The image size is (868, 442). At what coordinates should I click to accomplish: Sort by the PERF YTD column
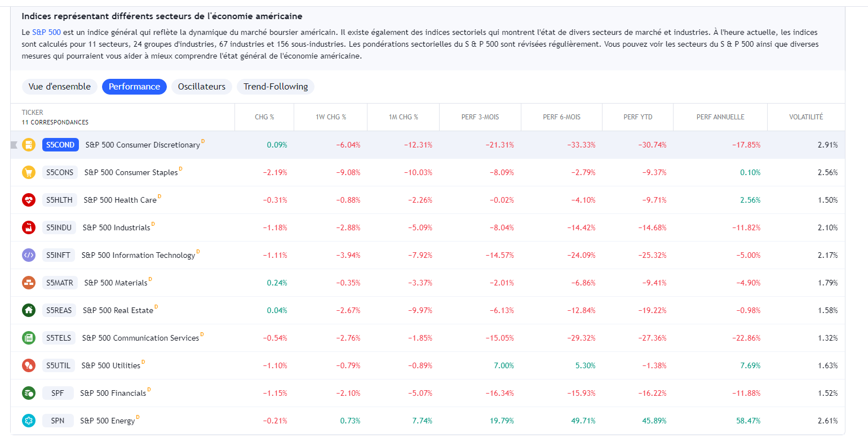point(638,117)
